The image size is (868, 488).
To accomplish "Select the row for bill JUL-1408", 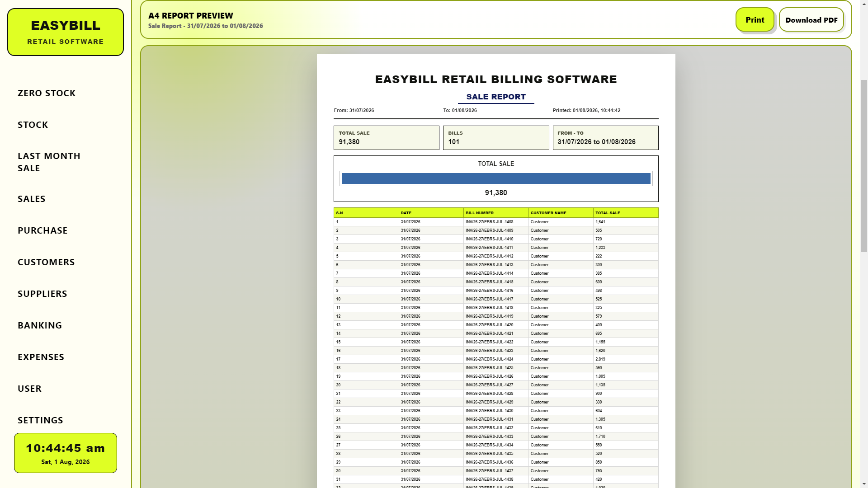I will [x=496, y=222].
